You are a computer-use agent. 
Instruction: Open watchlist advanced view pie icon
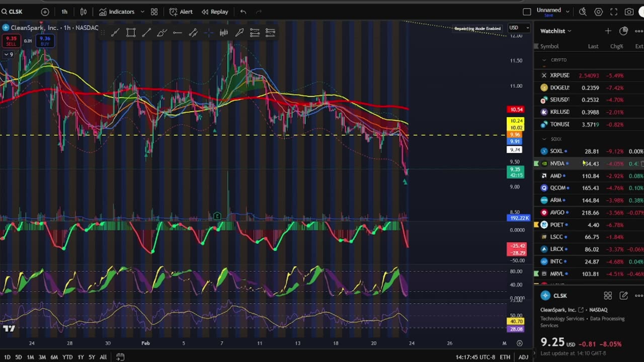[623, 31]
